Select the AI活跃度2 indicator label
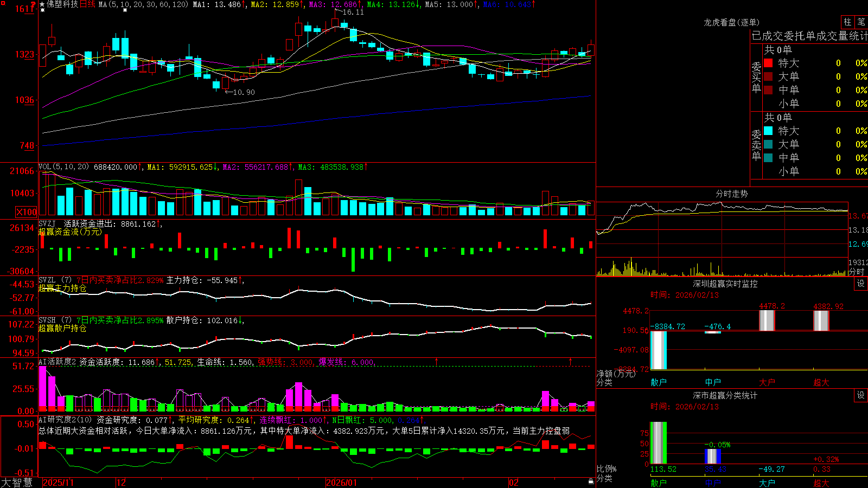 58,362
